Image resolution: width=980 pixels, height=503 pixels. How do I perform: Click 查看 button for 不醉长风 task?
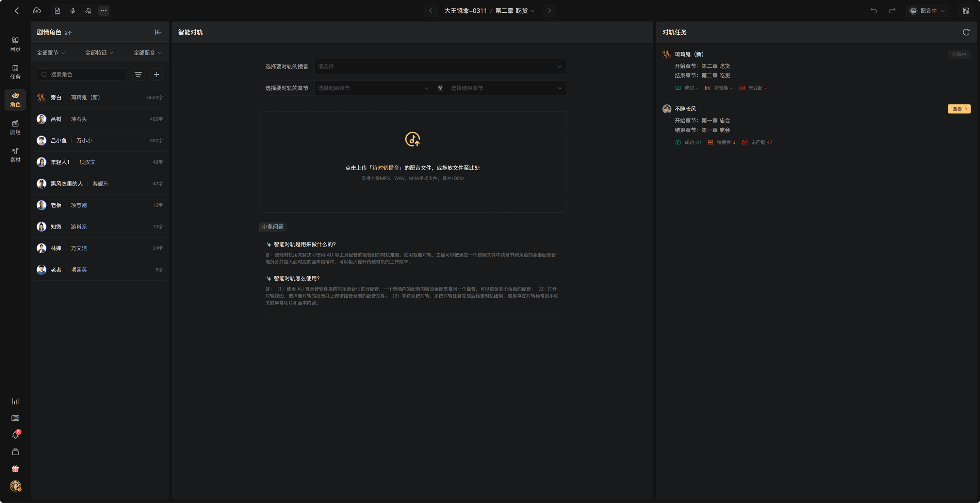(x=959, y=109)
